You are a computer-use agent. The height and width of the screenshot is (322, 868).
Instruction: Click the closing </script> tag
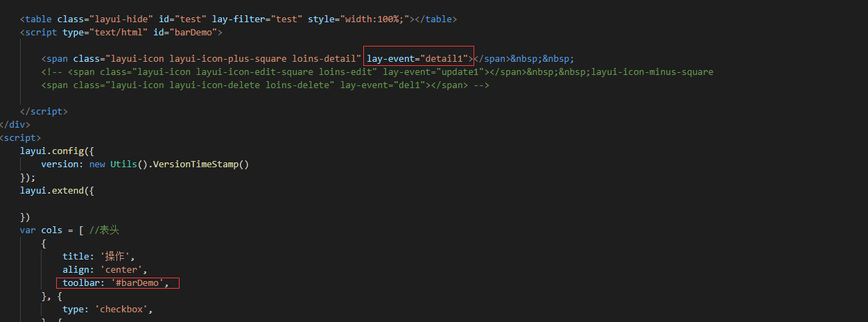pos(44,111)
